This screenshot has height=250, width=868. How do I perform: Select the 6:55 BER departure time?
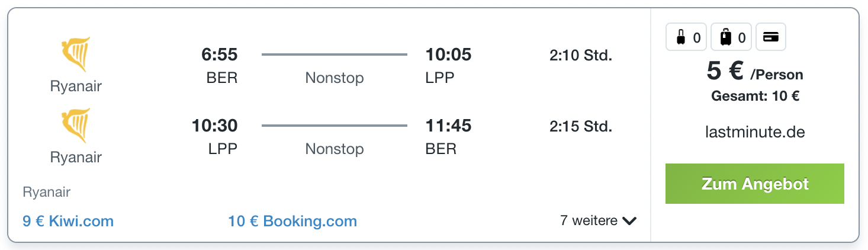click(x=220, y=55)
